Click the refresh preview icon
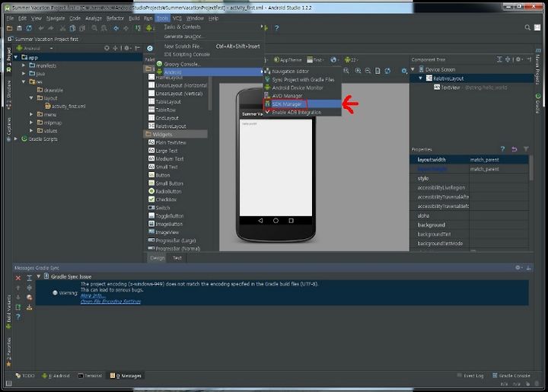 tap(387, 71)
